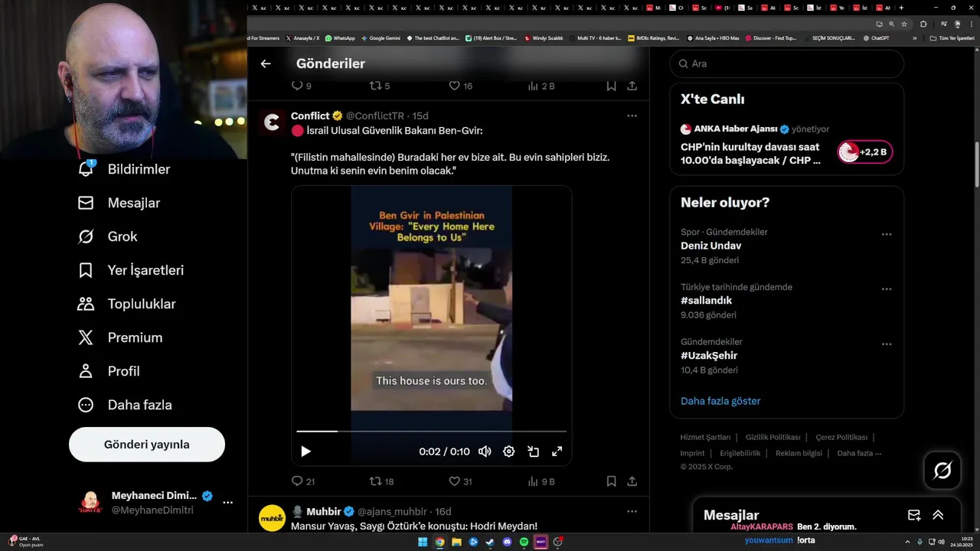The image size is (980, 551).
Task: View analytics showing 2 B views
Action: 541,86
